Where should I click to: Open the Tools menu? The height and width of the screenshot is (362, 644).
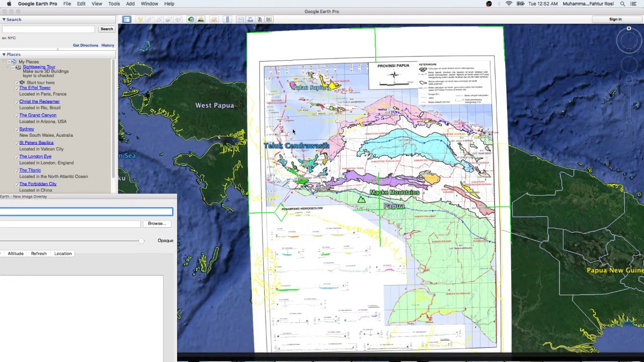click(114, 4)
